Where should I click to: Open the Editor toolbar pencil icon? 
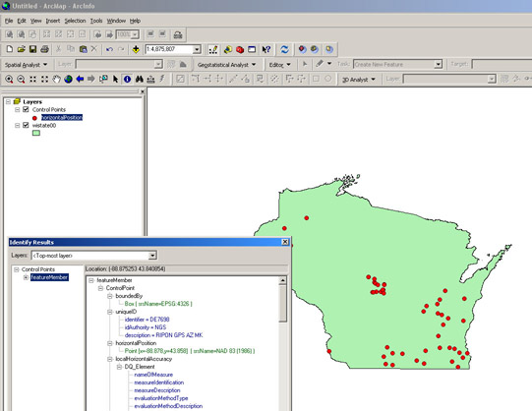[213, 49]
